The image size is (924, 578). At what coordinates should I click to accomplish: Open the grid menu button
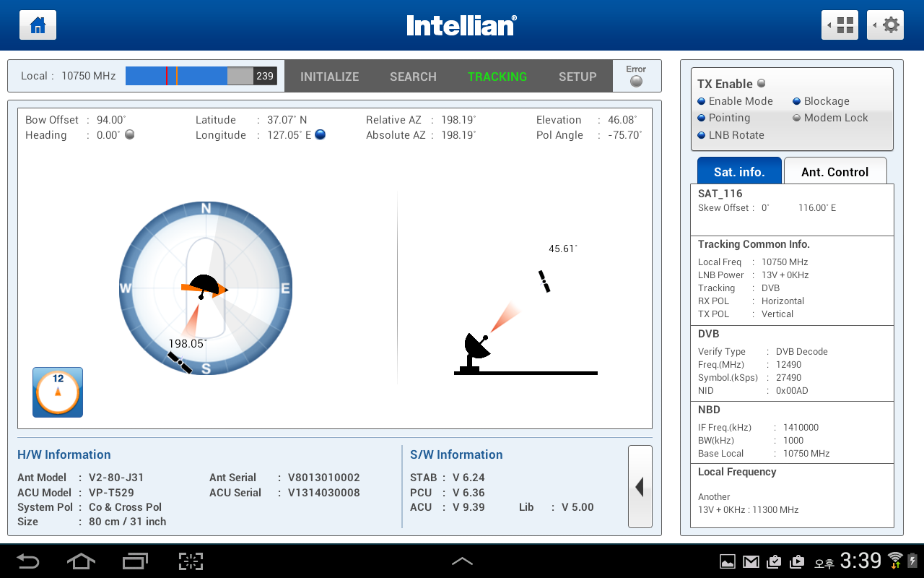840,25
